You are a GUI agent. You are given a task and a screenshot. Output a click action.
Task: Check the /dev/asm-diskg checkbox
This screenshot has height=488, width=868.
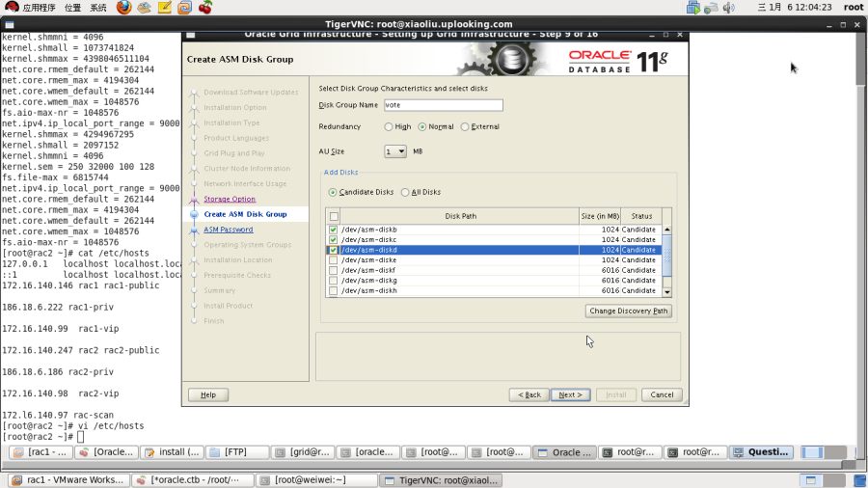(334, 281)
